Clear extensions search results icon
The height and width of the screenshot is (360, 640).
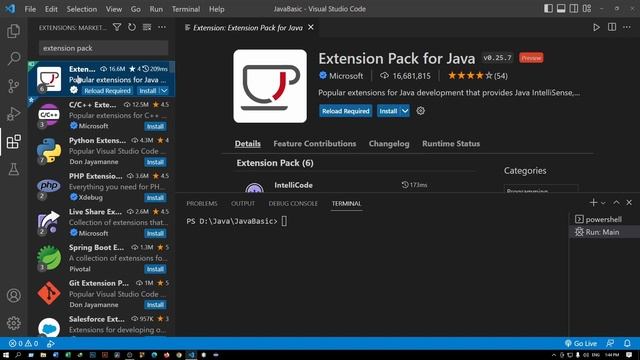pos(147,27)
